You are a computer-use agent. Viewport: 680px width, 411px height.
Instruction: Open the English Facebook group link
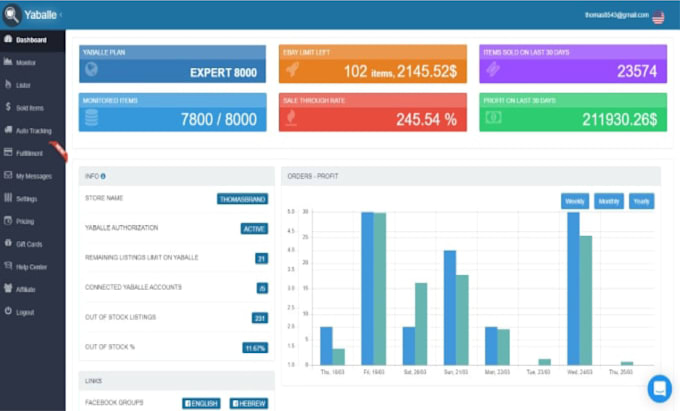pyautogui.click(x=201, y=403)
